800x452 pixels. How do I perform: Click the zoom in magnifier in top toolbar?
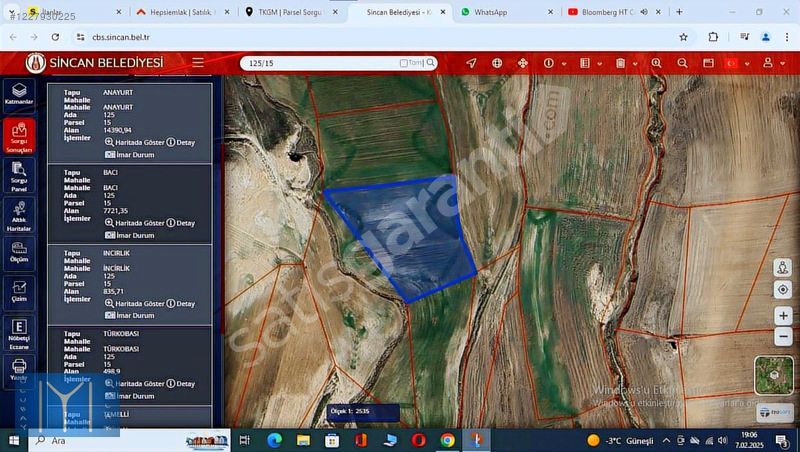pos(656,63)
